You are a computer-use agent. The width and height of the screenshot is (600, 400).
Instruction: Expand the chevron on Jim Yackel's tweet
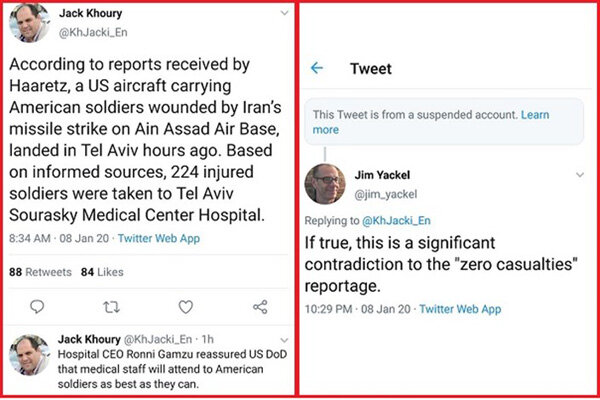[x=580, y=175]
